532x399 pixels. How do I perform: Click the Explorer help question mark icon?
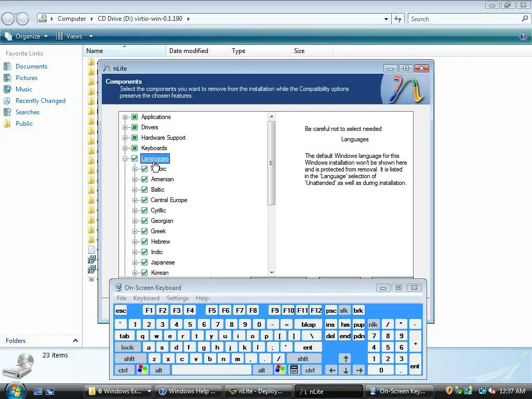click(523, 36)
